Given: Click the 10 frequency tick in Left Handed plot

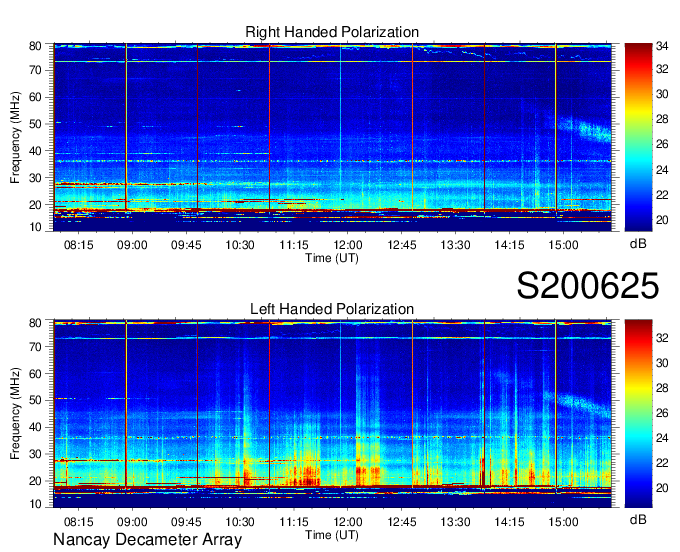Looking at the screenshot, I should pyautogui.click(x=36, y=504).
